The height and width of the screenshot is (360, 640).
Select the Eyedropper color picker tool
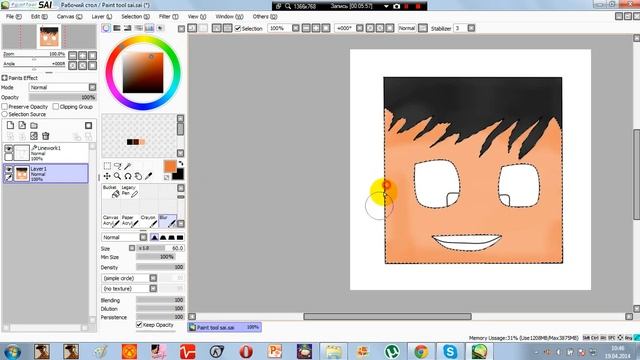click(x=149, y=176)
